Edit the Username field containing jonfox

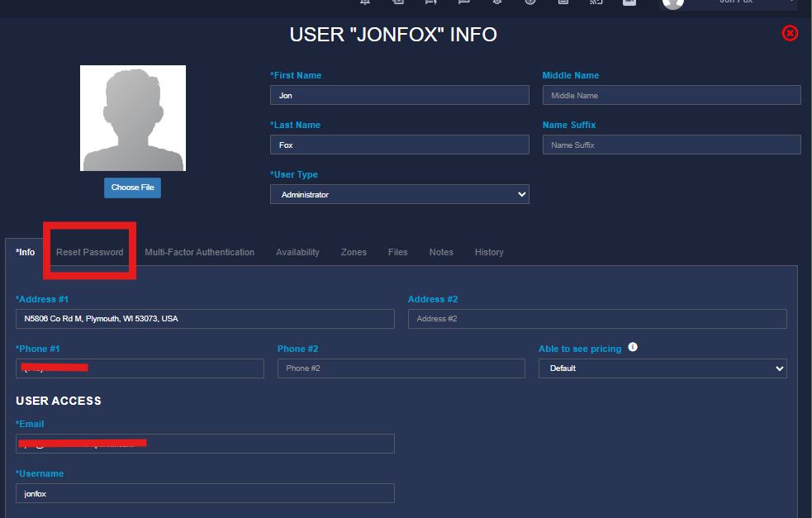click(x=205, y=493)
